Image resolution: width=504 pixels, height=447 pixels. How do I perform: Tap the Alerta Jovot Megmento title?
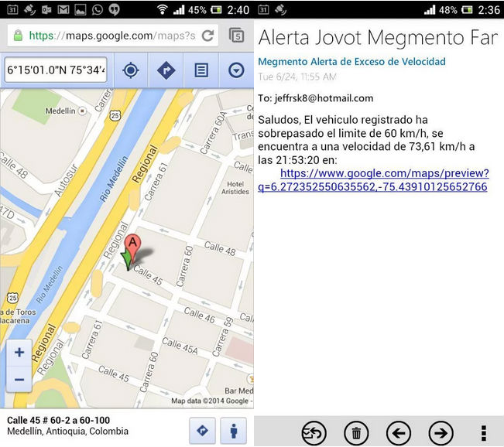tap(378, 38)
